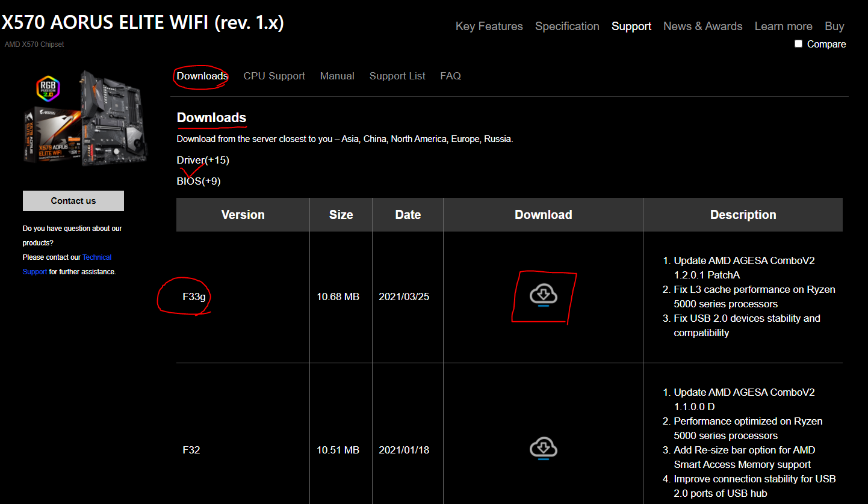Image resolution: width=868 pixels, height=504 pixels.
Task: Click the Download column header
Action: coord(543,215)
